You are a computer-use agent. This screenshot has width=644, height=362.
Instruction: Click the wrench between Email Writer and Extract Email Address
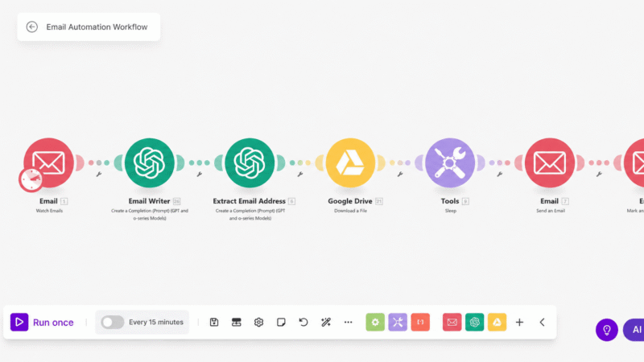pos(199,175)
